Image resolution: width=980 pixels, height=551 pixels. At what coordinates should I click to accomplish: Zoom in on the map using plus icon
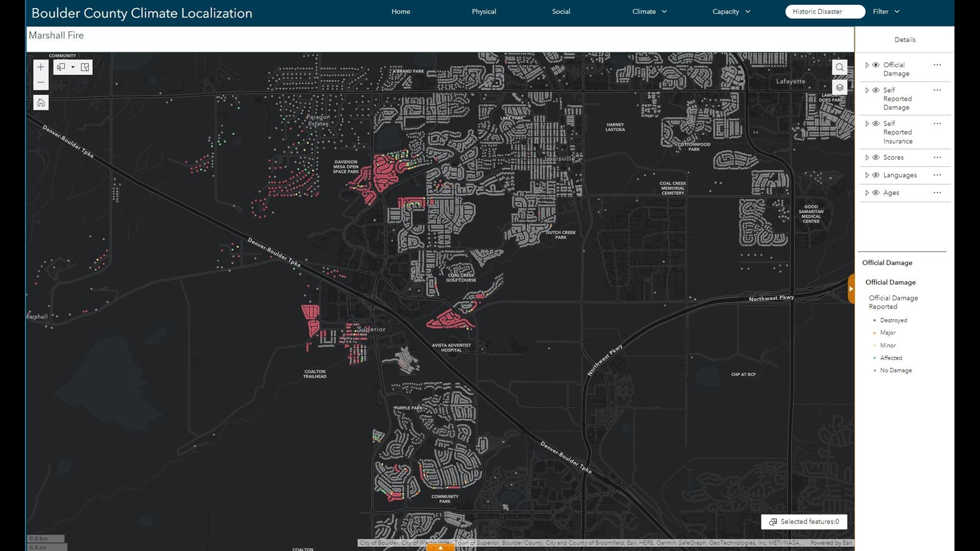click(41, 66)
